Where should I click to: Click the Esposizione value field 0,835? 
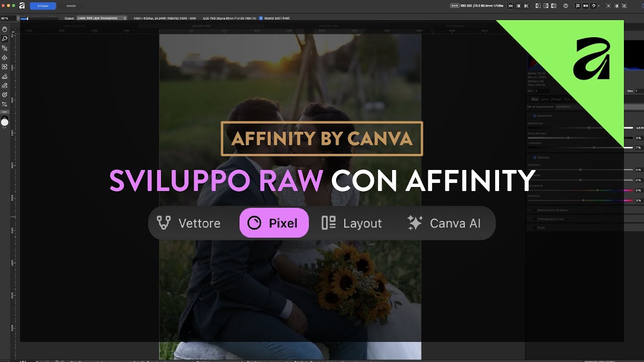pos(639,128)
